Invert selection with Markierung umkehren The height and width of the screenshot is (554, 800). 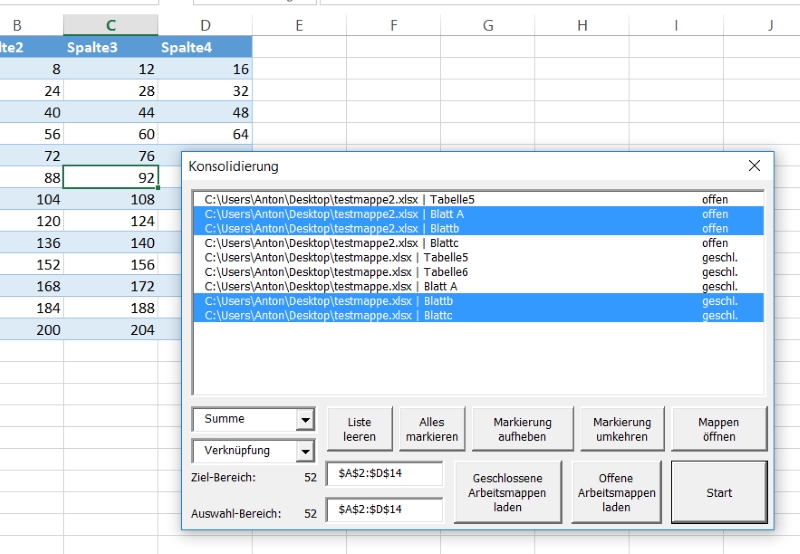(x=621, y=429)
